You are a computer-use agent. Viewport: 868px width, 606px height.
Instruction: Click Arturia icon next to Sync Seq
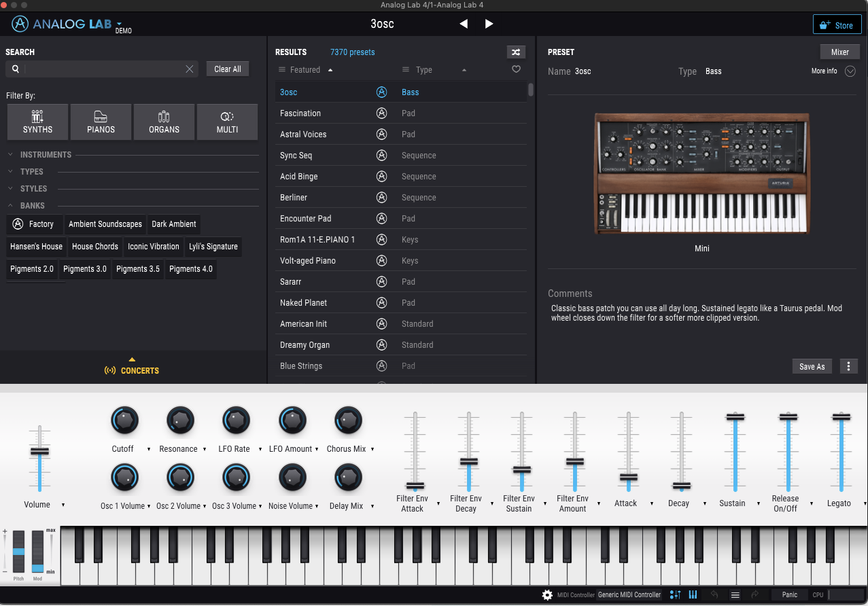pos(382,156)
